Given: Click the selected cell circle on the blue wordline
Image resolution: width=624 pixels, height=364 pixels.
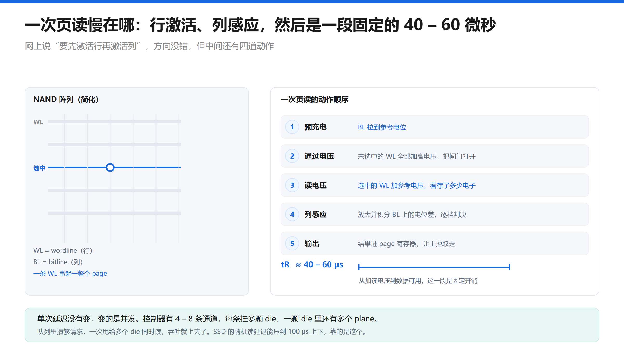Looking at the screenshot, I should pyautogui.click(x=110, y=167).
